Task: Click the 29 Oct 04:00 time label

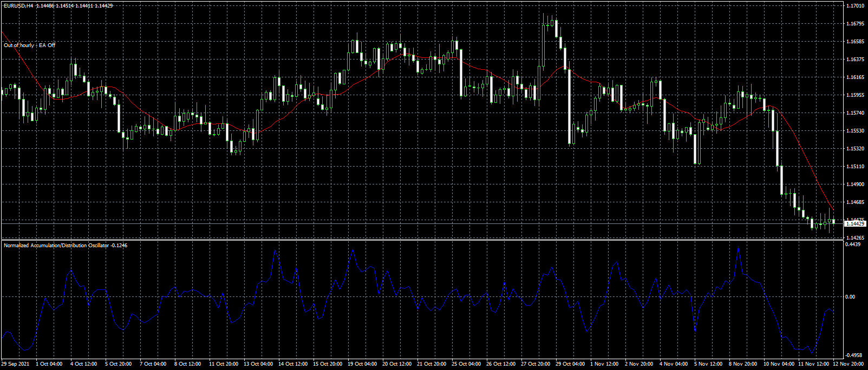Action: (x=570, y=364)
